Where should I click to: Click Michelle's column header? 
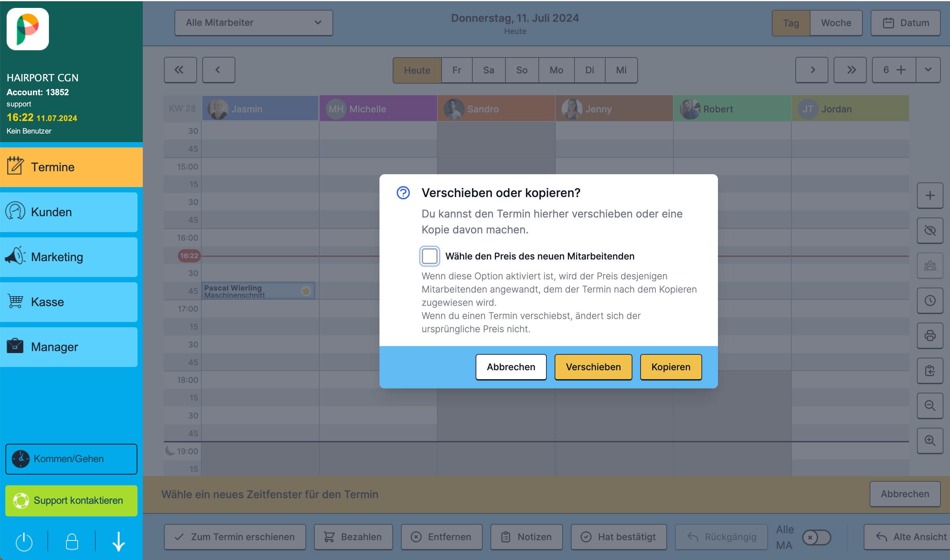(x=378, y=109)
